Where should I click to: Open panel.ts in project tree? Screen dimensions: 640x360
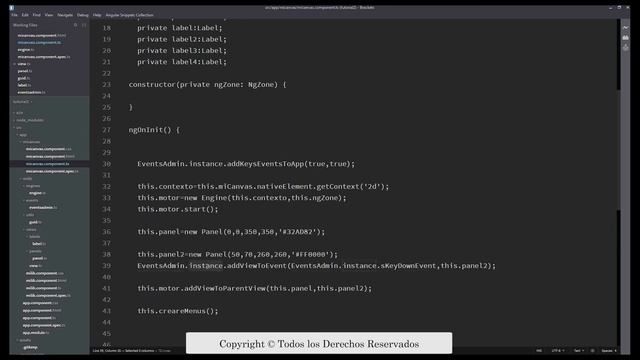pos(39,259)
